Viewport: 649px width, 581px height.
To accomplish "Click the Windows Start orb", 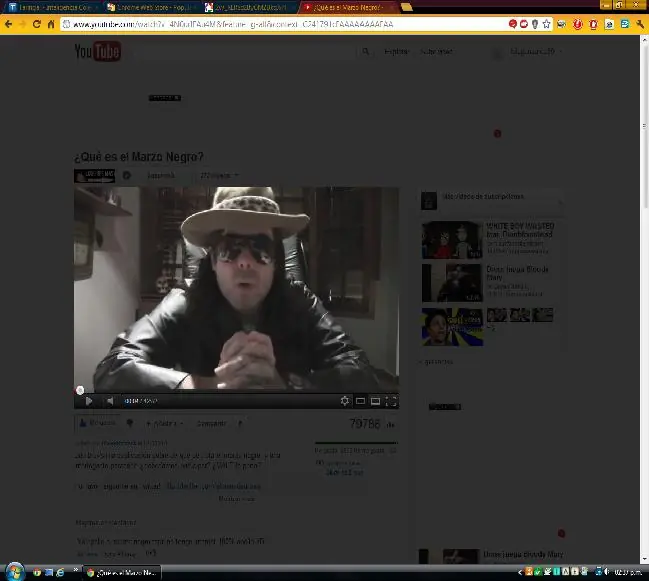I will pyautogui.click(x=14, y=572).
